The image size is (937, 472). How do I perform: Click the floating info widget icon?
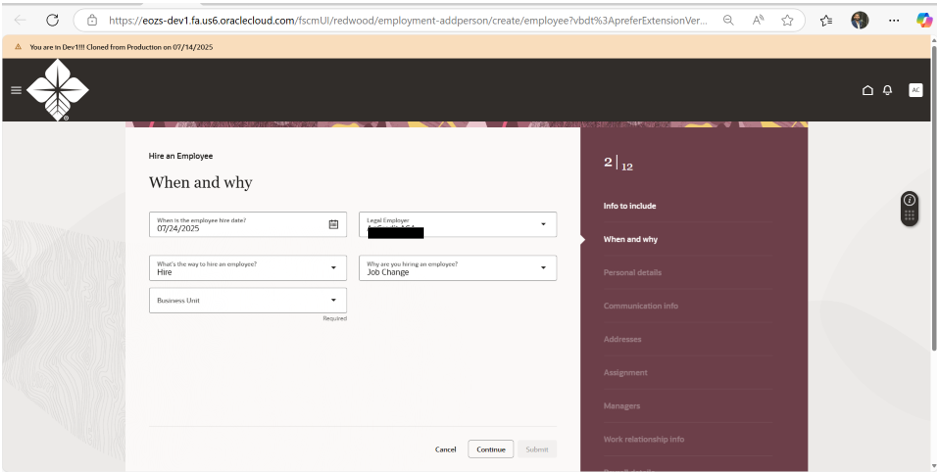coord(910,200)
